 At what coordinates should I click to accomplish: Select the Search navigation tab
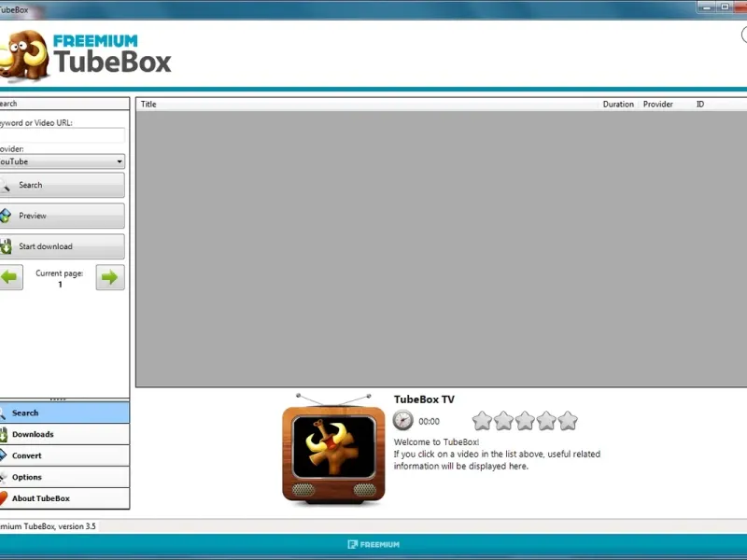click(x=64, y=413)
